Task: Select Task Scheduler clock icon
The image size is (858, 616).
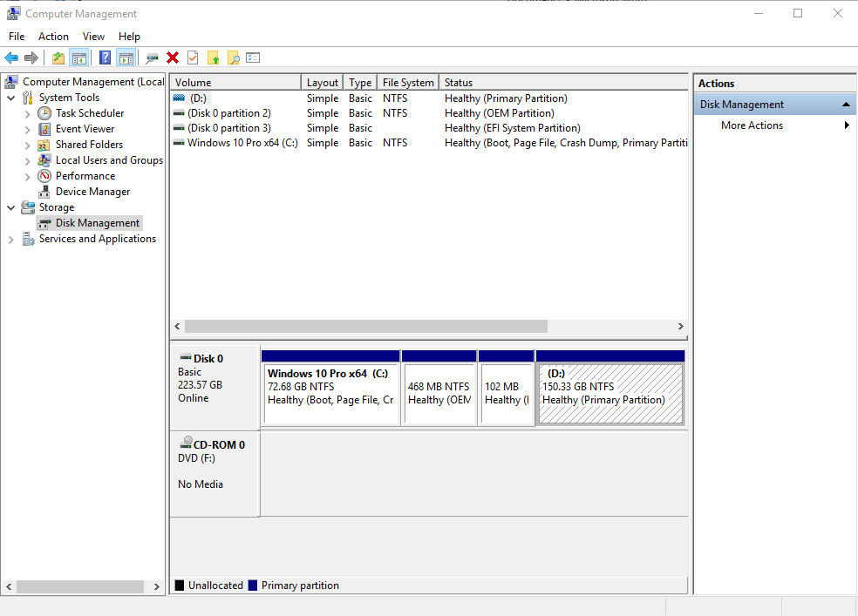Action: 44,113
